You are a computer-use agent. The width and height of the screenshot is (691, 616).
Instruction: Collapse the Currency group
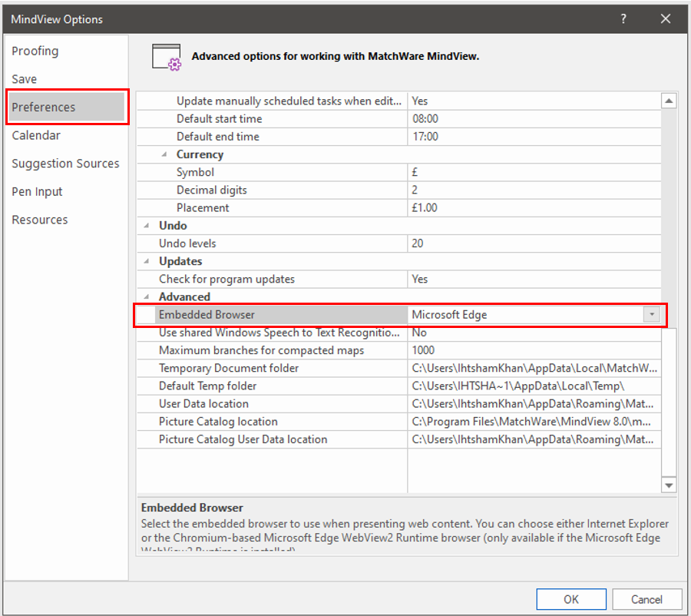tap(164, 154)
